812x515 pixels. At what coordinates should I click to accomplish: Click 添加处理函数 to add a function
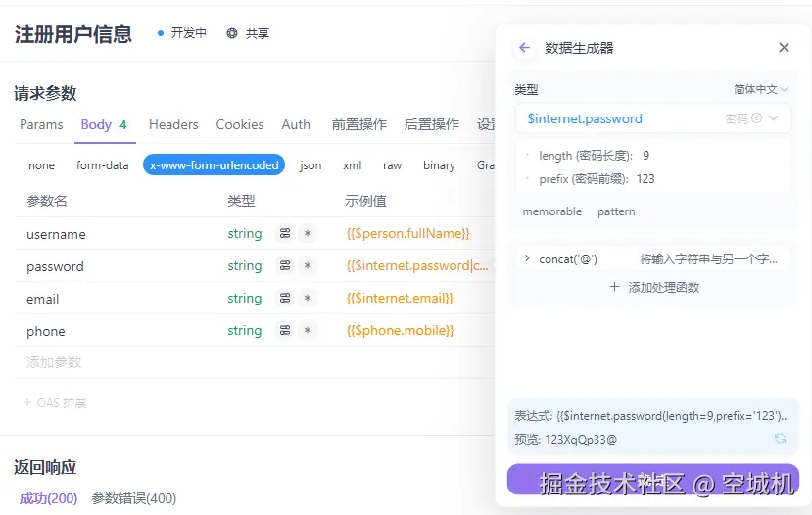[x=654, y=287]
